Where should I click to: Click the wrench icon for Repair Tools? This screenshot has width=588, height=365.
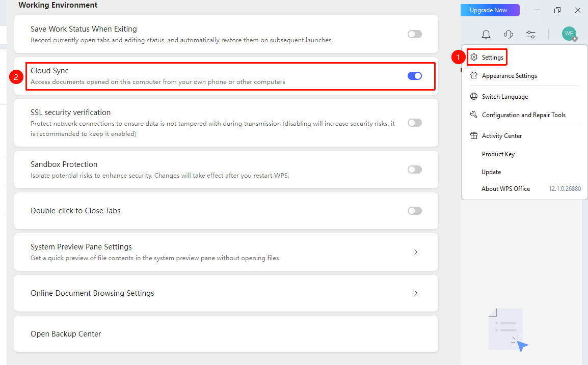(474, 115)
